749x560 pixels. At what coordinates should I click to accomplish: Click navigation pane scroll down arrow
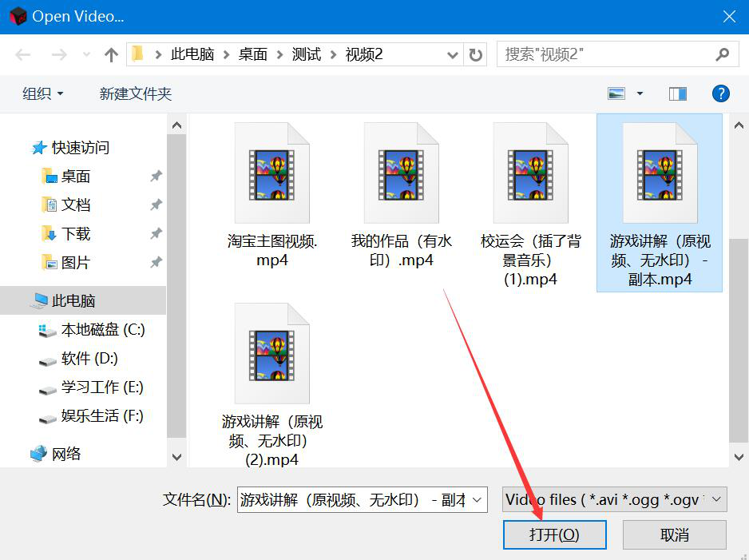click(176, 457)
